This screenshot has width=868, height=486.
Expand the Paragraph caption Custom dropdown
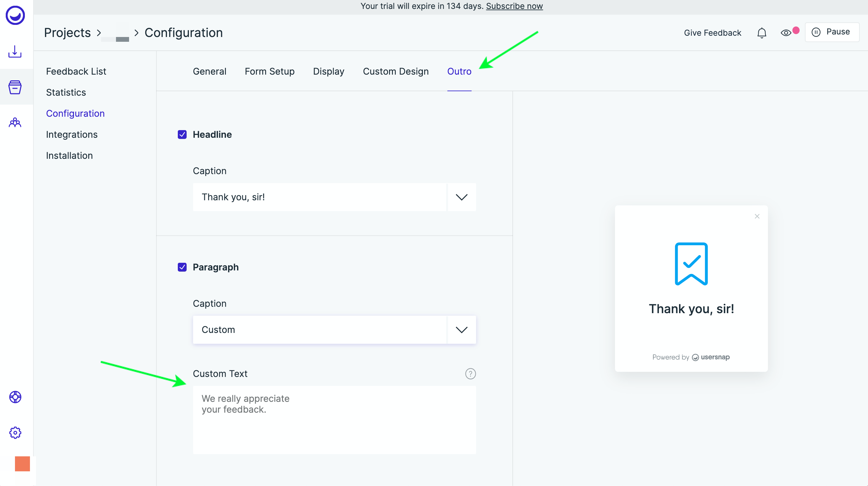[x=461, y=329]
